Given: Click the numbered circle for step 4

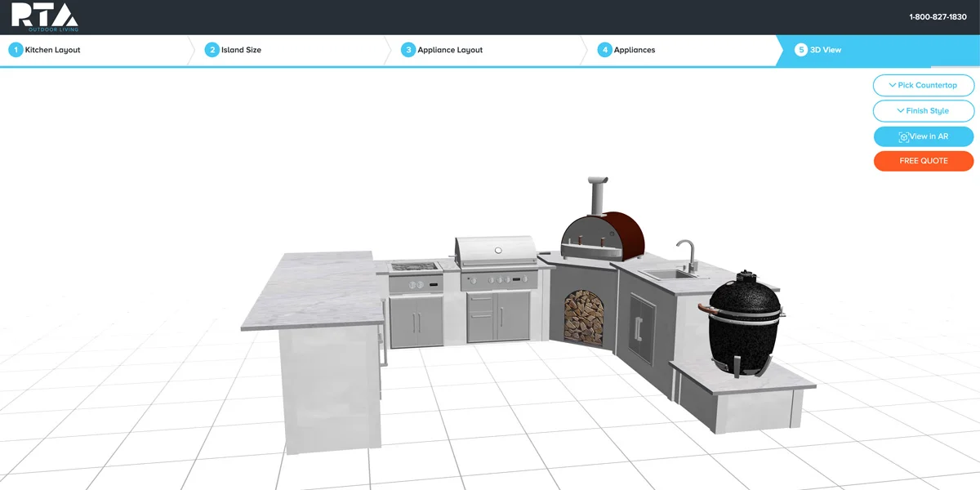Looking at the screenshot, I should (x=604, y=49).
